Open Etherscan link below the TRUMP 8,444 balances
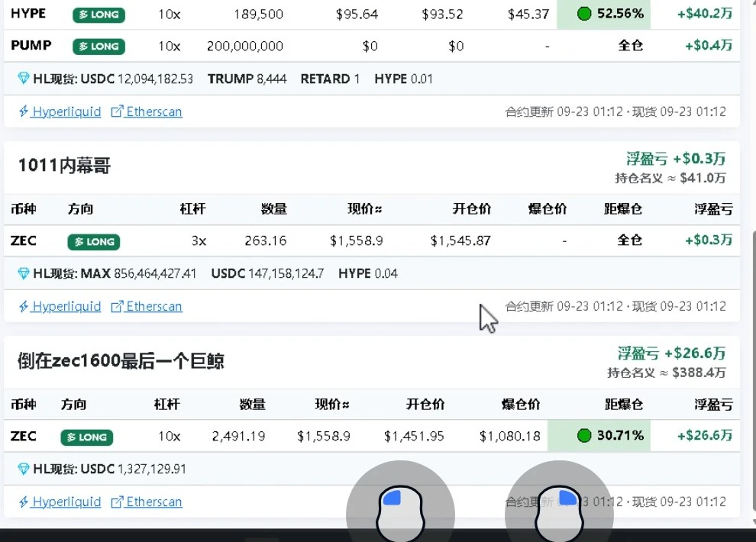756x542 pixels. [147, 111]
